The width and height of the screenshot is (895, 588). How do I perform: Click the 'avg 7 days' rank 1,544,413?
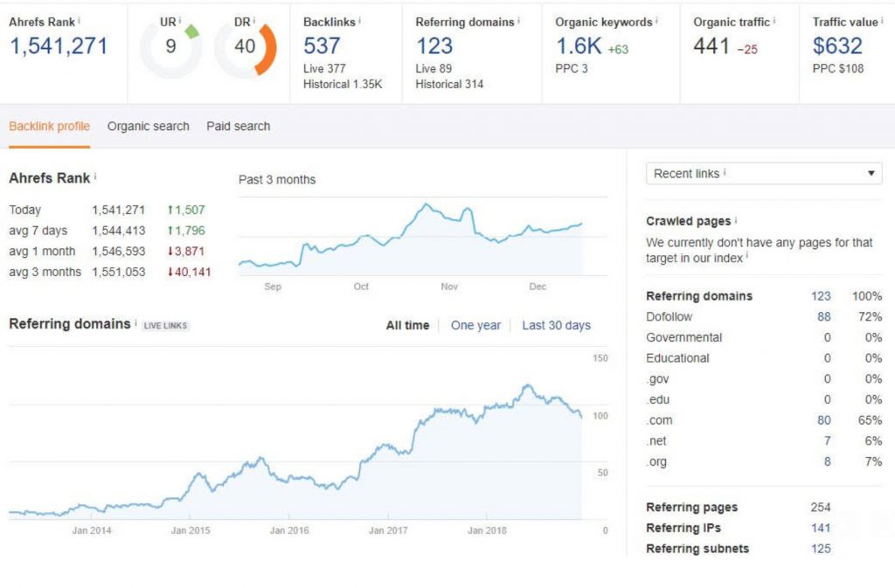pyautogui.click(x=119, y=231)
